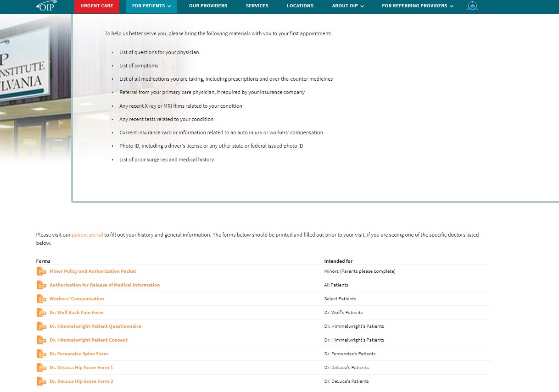This screenshot has width=559, height=392.
Task: Click PDF icon for Minor Policy and Authorization Packet
Action: point(42,271)
